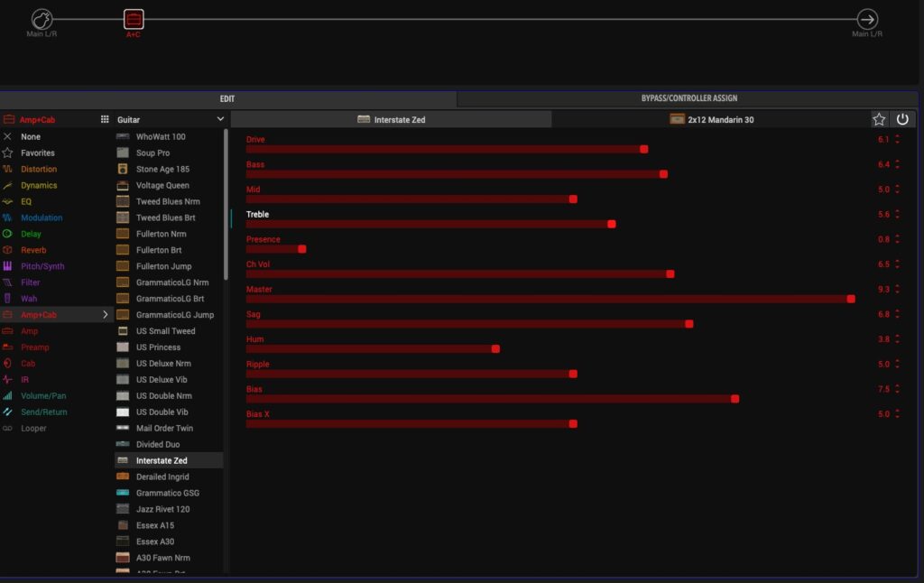Switch to Bypass/Controller Assign tab
The width and height of the screenshot is (924, 583).
click(688, 98)
